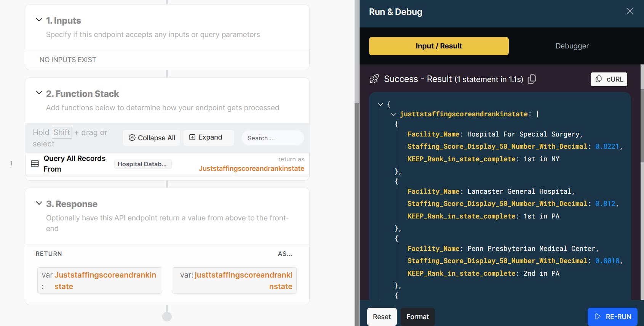Click Expand in function stack toolbar
Viewport: 644px width, 326px height.
click(x=206, y=137)
